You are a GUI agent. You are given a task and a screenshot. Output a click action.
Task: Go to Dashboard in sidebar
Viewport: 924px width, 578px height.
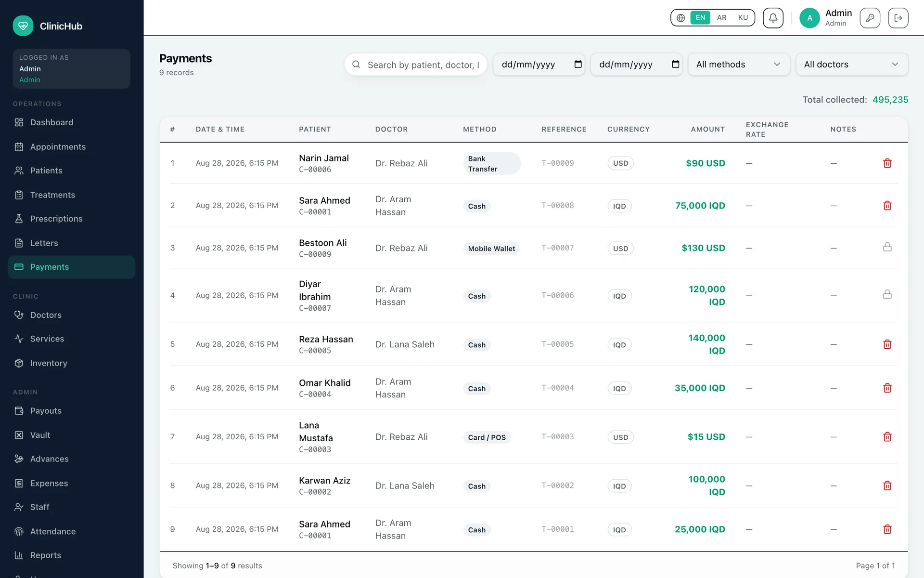tap(72, 122)
